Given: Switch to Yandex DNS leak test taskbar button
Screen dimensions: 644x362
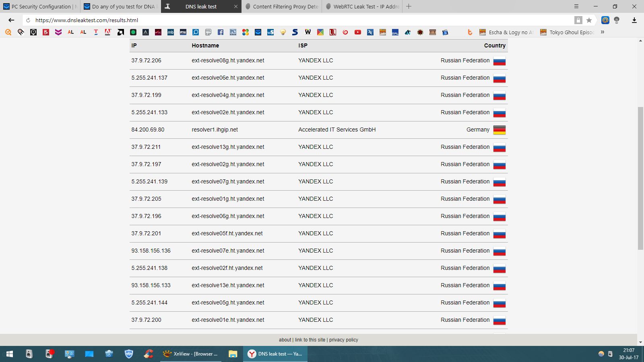Looking at the screenshot, I should pos(275,354).
